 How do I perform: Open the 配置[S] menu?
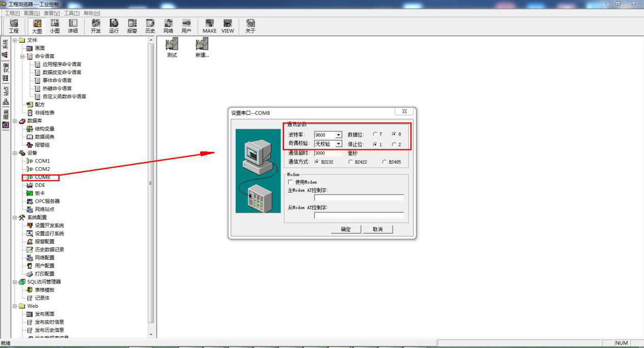coord(31,13)
